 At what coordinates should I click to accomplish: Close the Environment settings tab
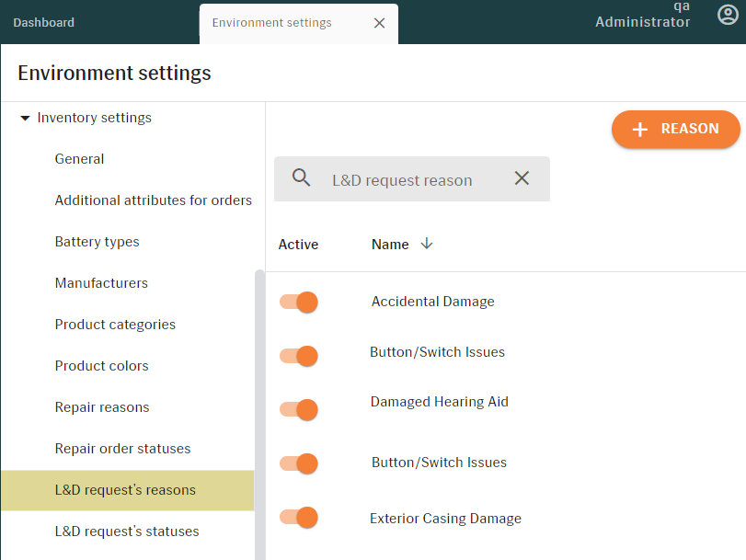379,23
